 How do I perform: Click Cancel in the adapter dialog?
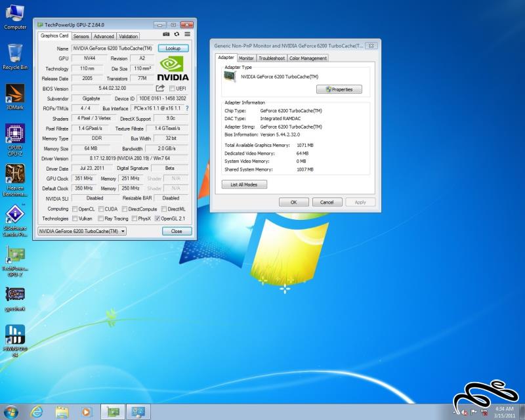point(327,202)
